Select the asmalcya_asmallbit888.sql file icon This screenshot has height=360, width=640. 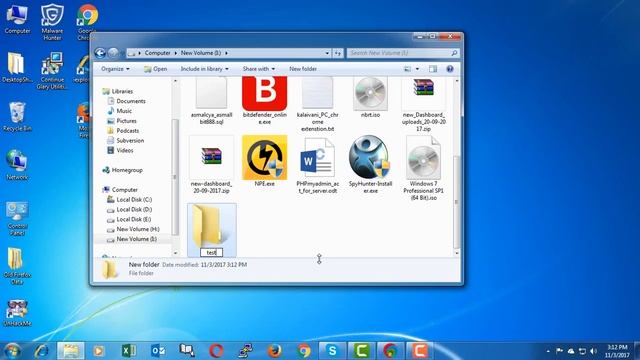click(211, 93)
